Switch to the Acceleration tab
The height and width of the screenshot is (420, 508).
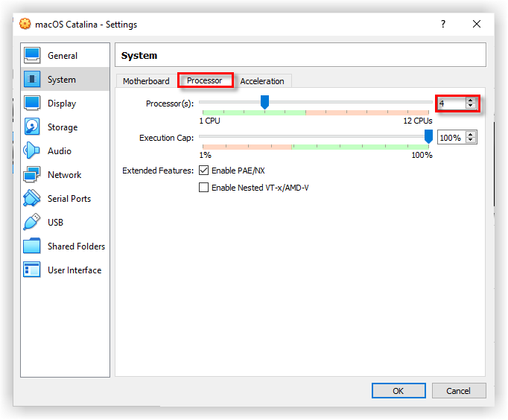[262, 81]
